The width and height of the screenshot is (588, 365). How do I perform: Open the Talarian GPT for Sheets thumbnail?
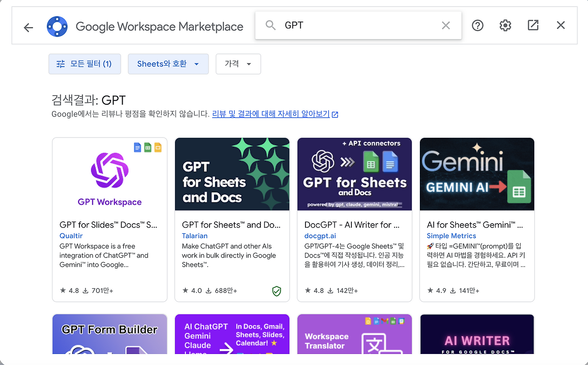point(232,174)
